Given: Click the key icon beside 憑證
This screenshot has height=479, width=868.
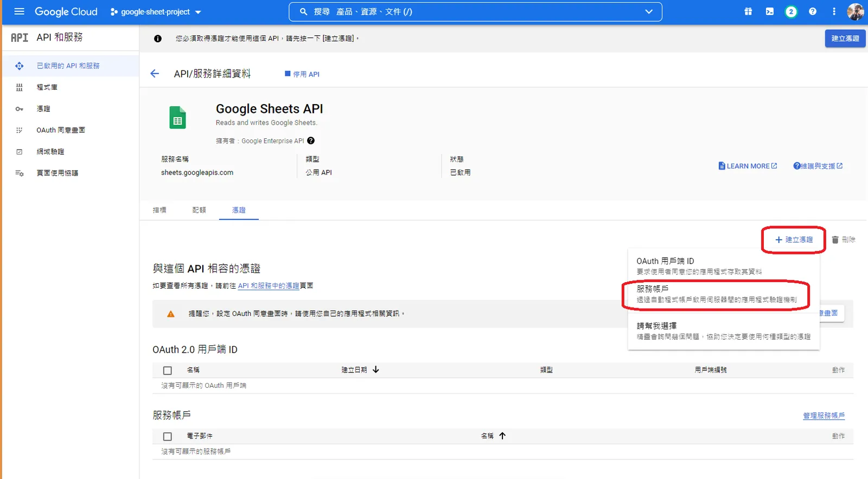Looking at the screenshot, I should tap(20, 109).
